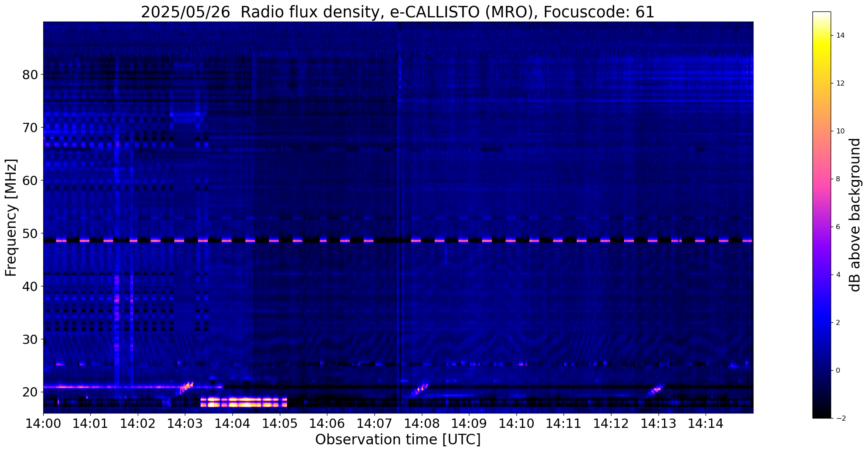Click the colorbar tick labeled 2
This screenshot has height=452, width=868.
837,323
